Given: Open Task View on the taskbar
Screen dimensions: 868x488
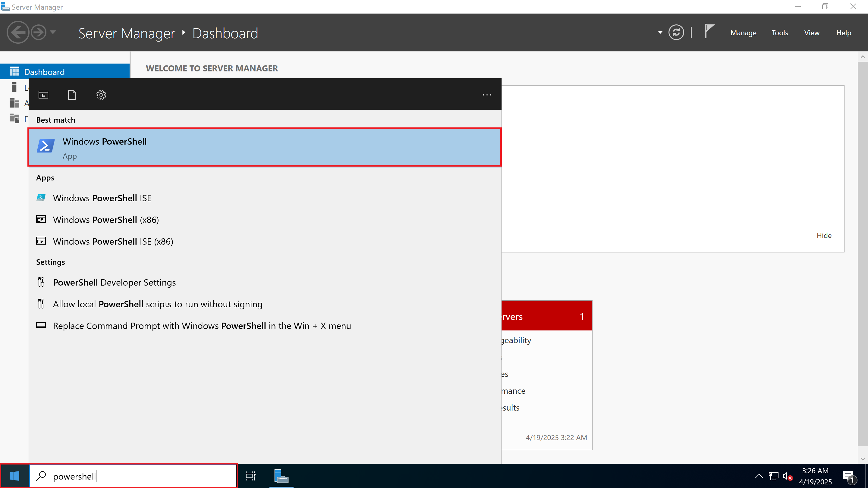Looking at the screenshot, I should click(x=250, y=476).
